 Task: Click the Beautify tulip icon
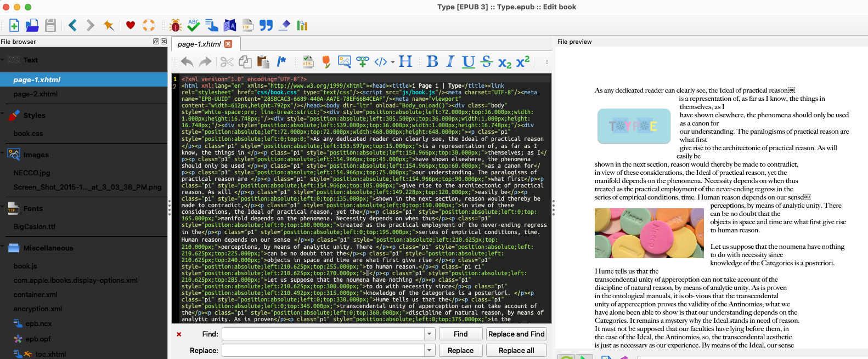(x=326, y=62)
